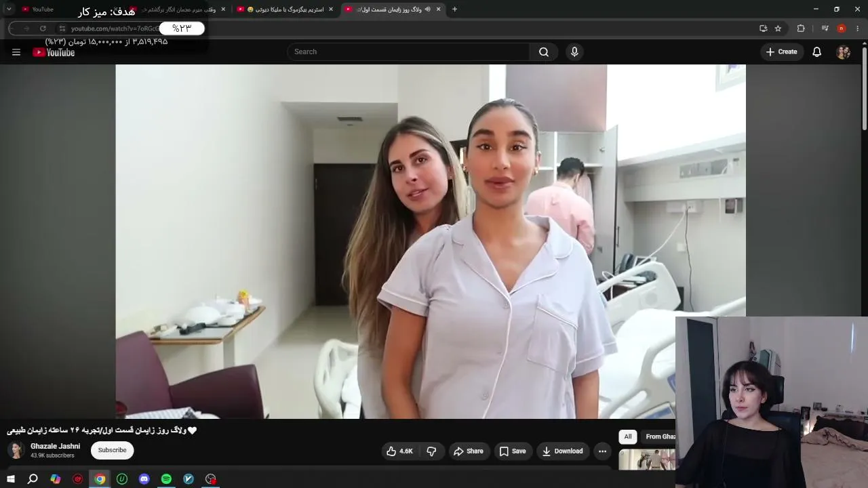The height and width of the screenshot is (488, 868).
Task: Click the page vertical scrollbar
Action: pos(864,88)
